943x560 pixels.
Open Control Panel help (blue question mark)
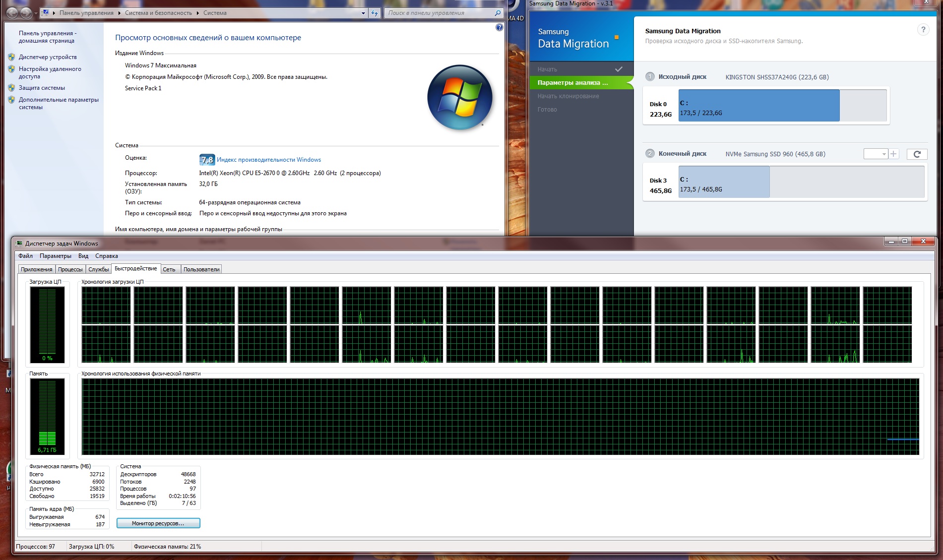[499, 28]
